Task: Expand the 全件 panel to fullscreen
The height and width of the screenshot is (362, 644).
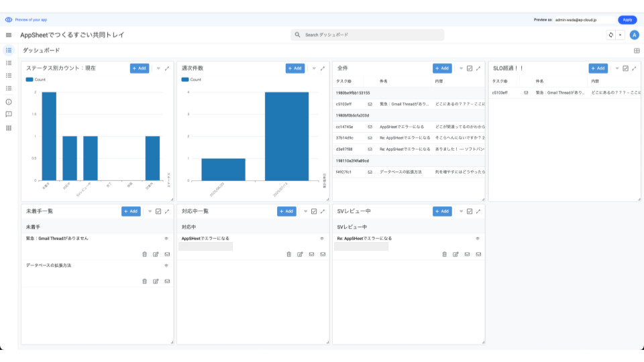Action: coord(478,68)
